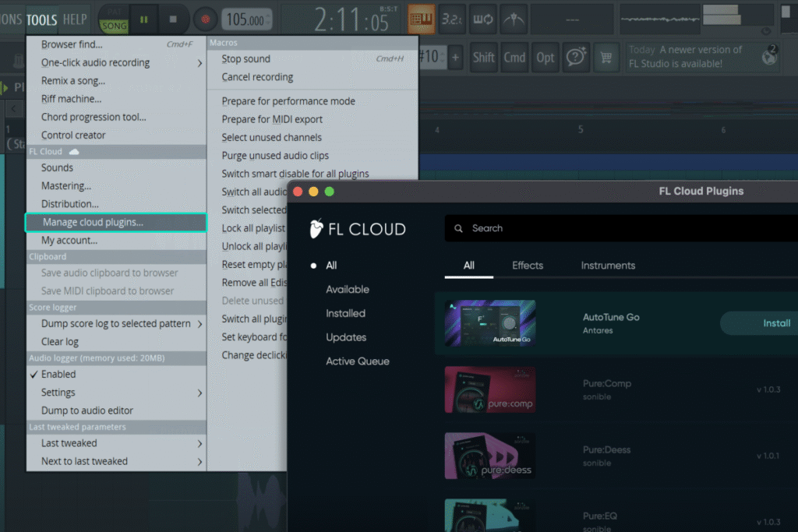Image resolution: width=798 pixels, height=532 pixels.
Task: Expand Dump score log to selected pattern arrow
Action: (199, 324)
